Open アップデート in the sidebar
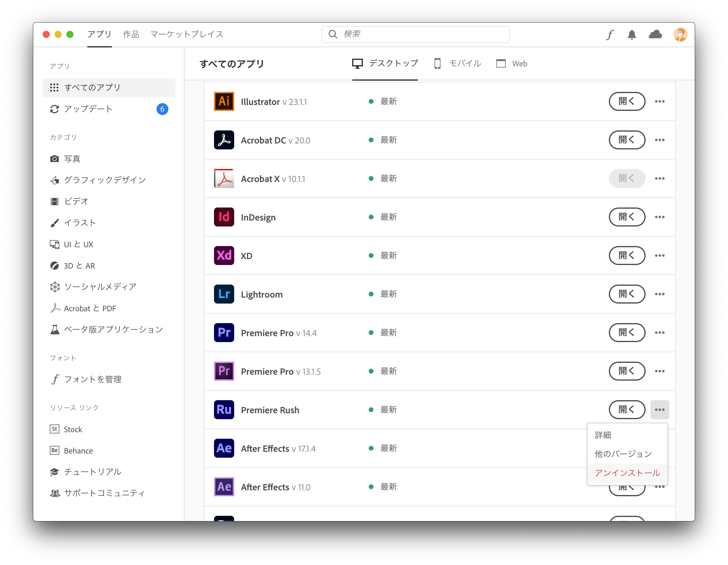 88,109
